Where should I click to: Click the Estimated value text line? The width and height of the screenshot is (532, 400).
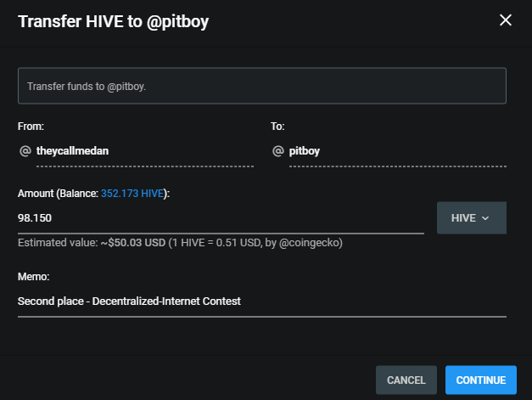180,243
